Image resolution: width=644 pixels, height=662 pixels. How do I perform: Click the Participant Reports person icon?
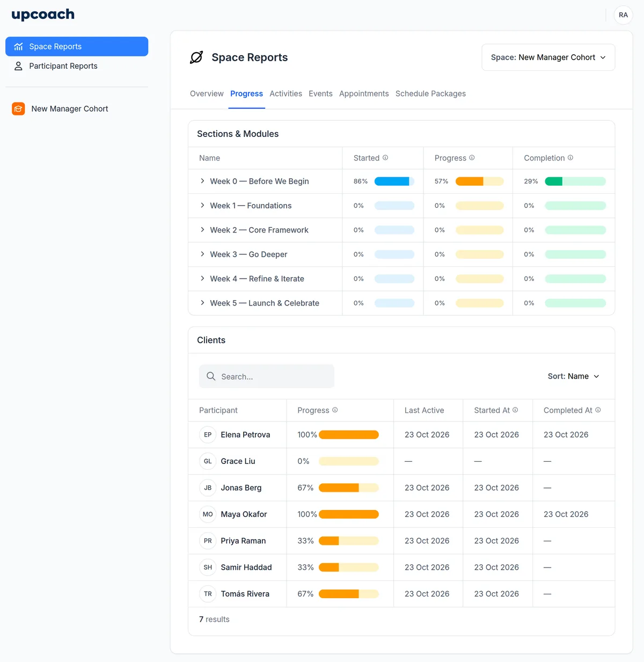tap(18, 66)
